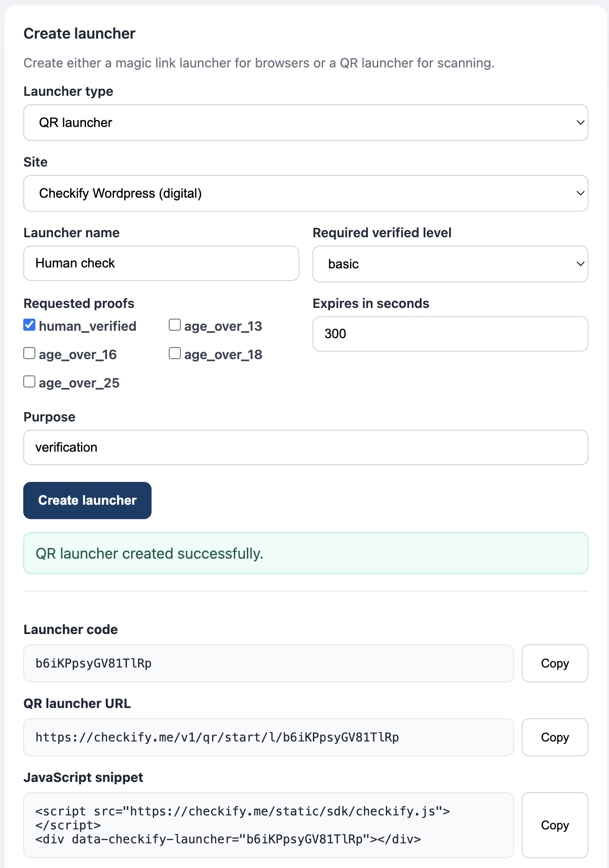Enable the age_over_13 proof checkbox

(x=175, y=325)
